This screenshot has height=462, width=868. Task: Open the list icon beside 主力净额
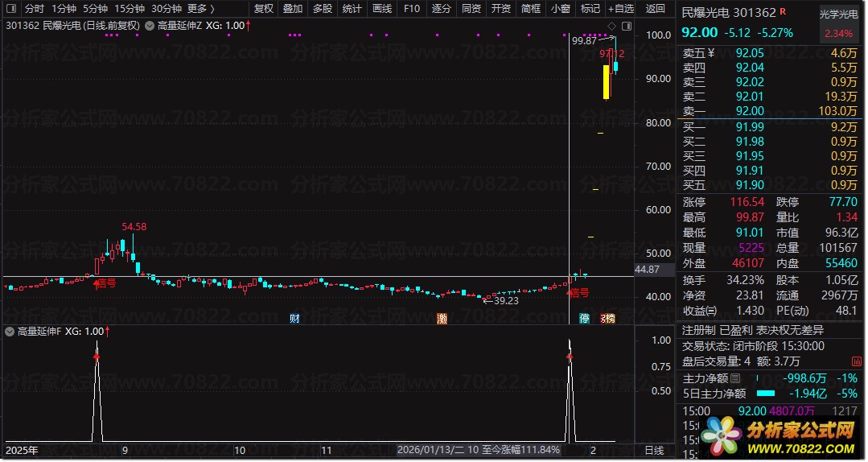pos(735,378)
